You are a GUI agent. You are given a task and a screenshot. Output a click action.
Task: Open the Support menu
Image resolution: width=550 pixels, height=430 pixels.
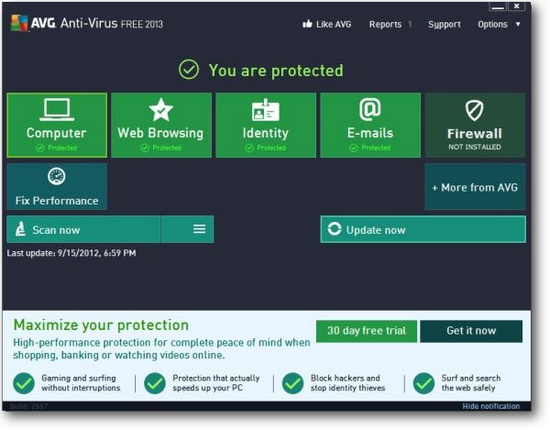[x=444, y=24]
